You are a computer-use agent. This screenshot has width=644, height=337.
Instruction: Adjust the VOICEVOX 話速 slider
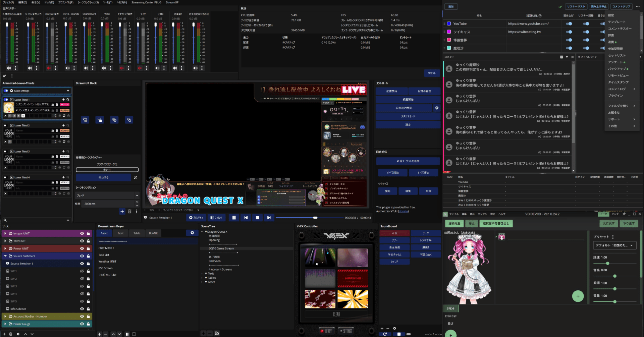(x=615, y=263)
